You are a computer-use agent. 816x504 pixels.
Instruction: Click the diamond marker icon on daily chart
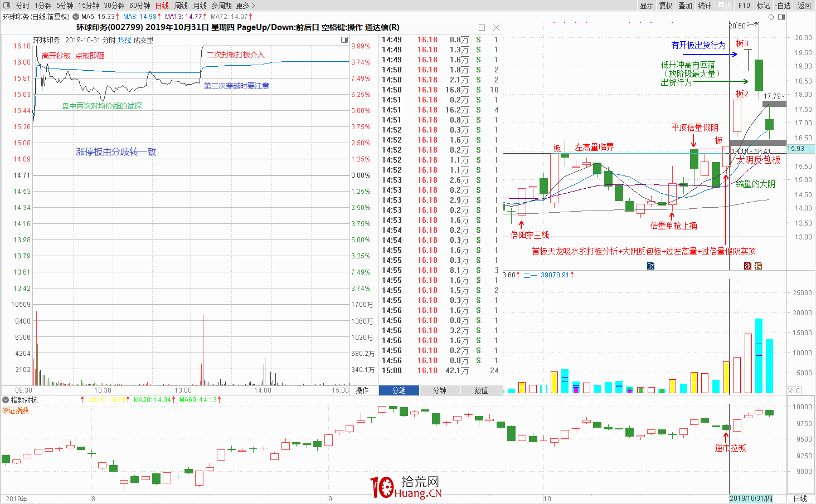(771, 17)
